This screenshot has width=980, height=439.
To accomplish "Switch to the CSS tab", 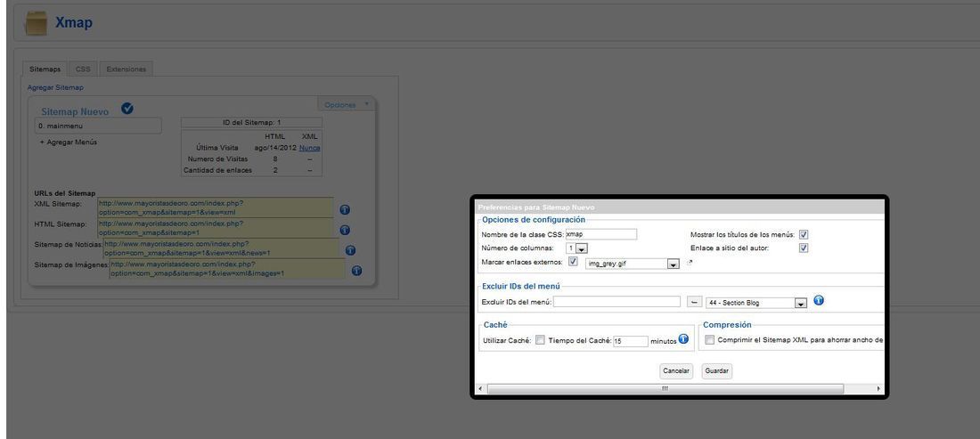I will pos(83,69).
